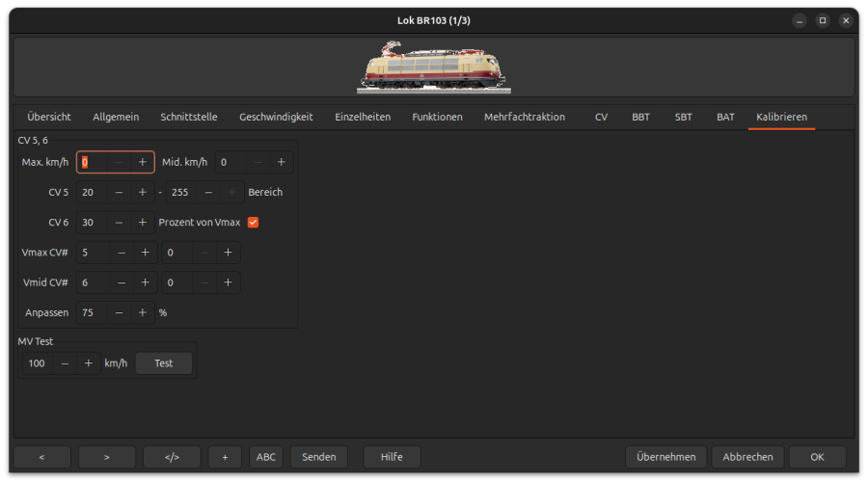Click the next locomotive '>' button
868x483 pixels.
coord(106,457)
